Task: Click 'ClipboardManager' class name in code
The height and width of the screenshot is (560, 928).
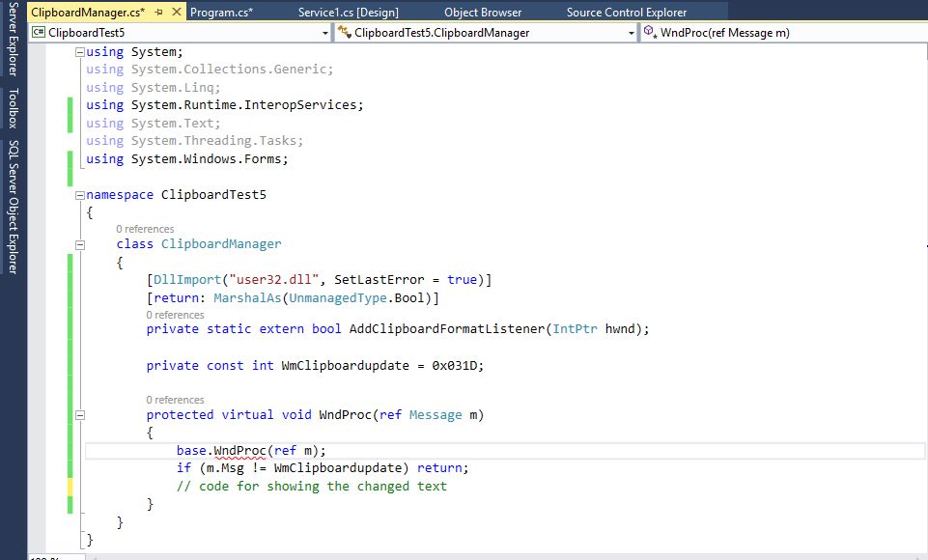Action: (221, 244)
